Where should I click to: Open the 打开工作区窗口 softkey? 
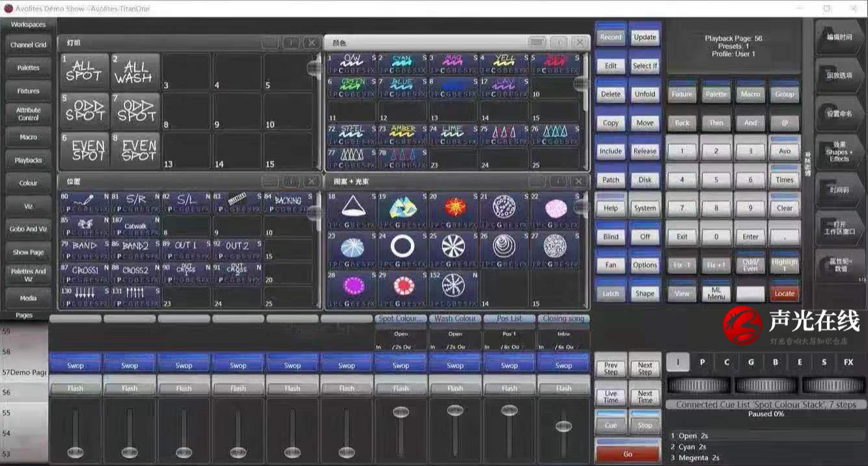tap(839, 227)
